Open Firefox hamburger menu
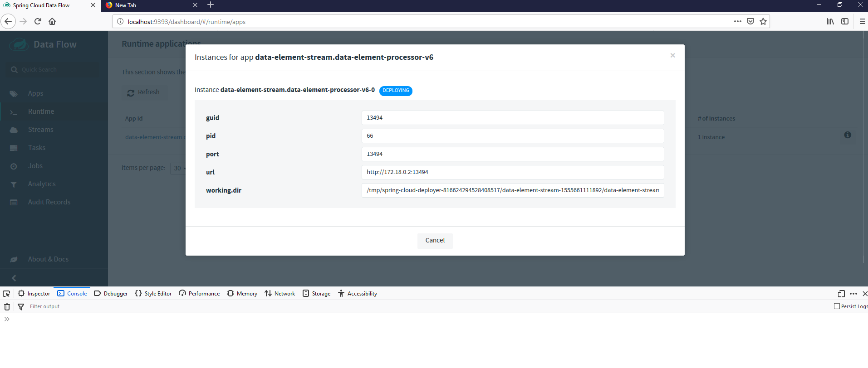Viewport: 868px width, 368px height. (x=862, y=21)
